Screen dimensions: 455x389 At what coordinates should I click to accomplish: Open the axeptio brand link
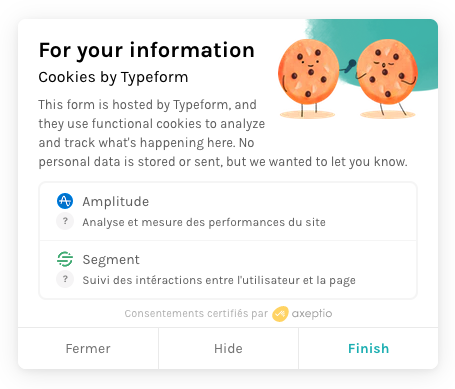pos(312,314)
